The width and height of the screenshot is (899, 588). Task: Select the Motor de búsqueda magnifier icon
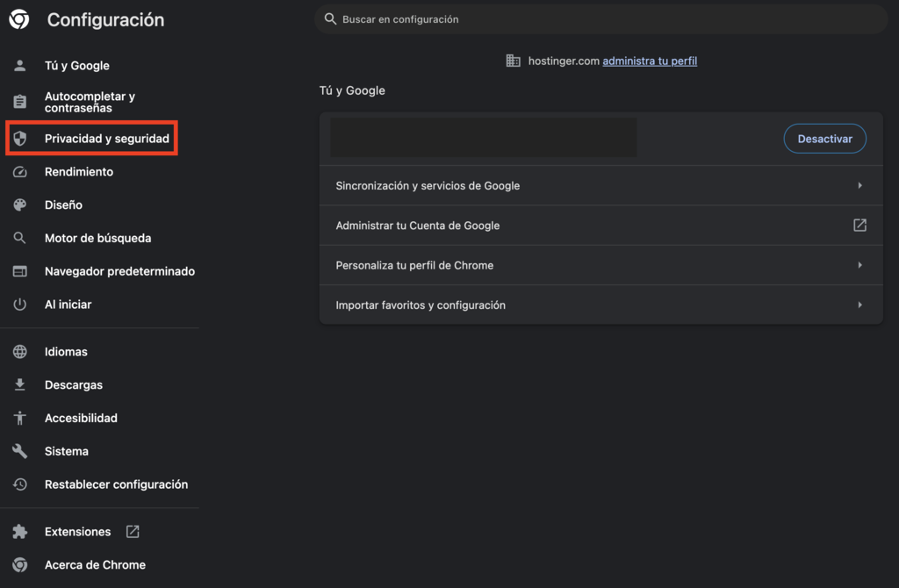(x=21, y=238)
